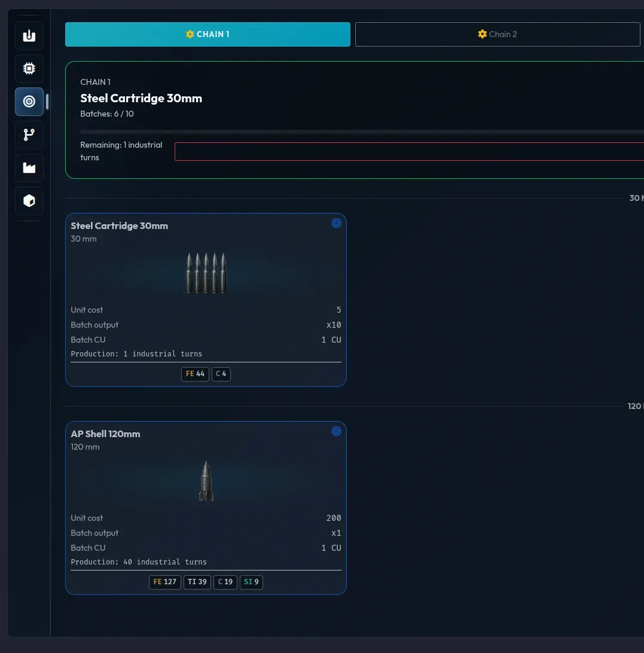
Task: Click the FE 44 resource tag
Action: [195, 374]
